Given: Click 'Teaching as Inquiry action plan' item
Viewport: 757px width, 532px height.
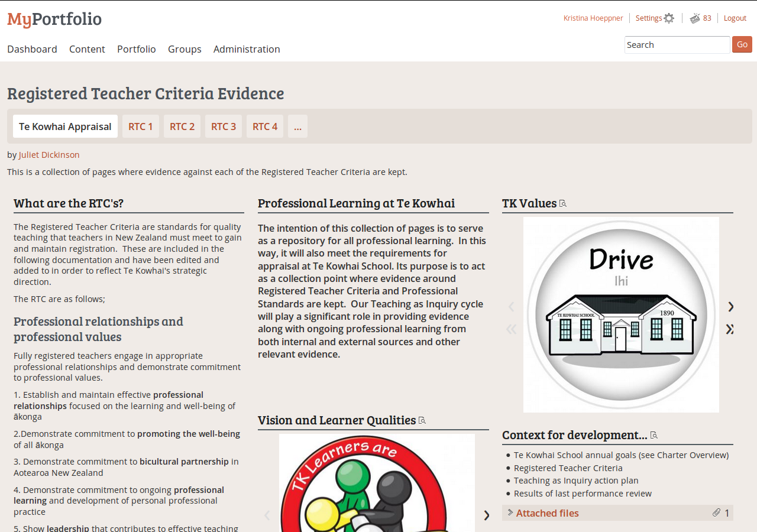Looking at the screenshot, I should tap(576, 481).
